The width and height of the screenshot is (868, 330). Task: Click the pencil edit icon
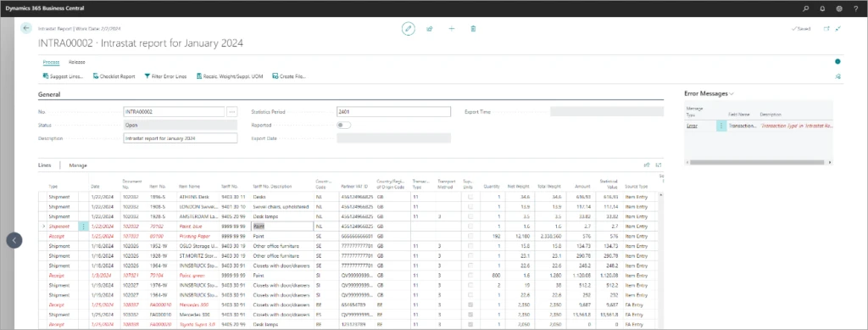408,28
